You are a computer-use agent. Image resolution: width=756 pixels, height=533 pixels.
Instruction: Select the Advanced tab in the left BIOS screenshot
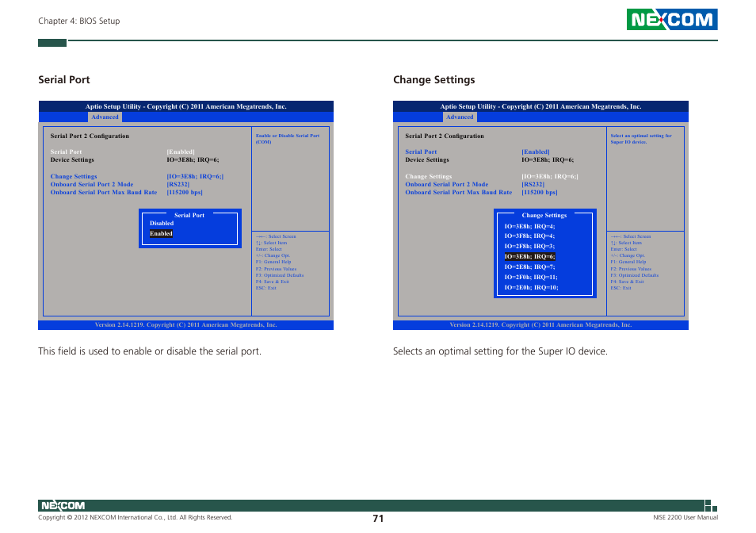point(105,117)
